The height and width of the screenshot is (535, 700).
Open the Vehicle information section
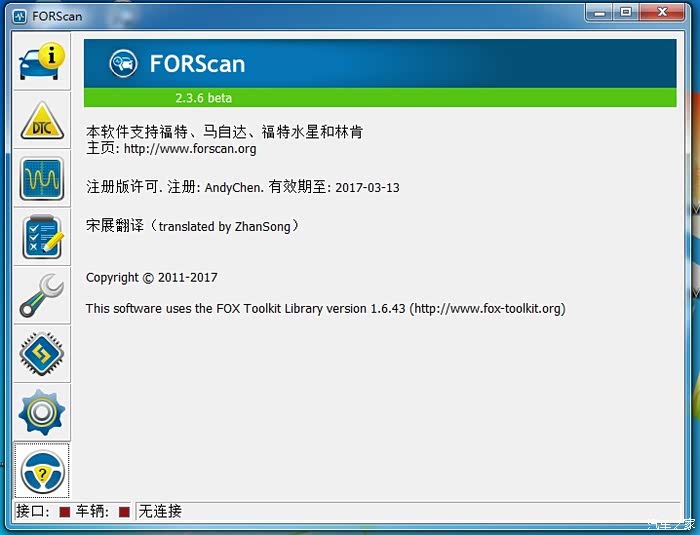pos(42,61)
